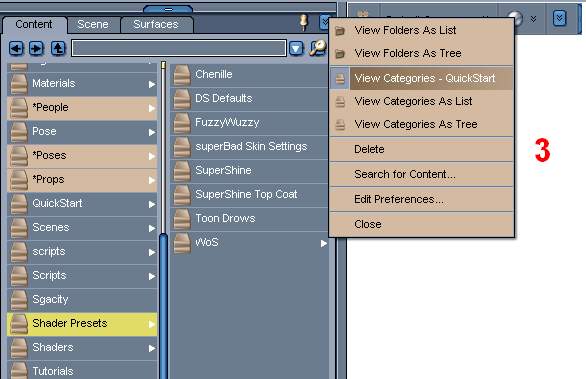Click folder icon next to View Folders As Tree
This screenshot has width=586, height=379.
(340, 54)
